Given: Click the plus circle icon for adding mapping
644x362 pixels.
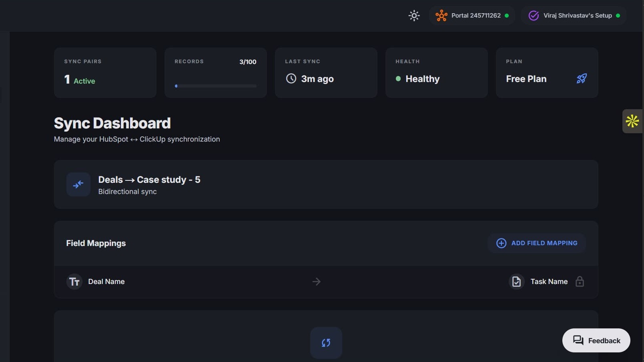Looking at the screenshot, I should (501, 243).
